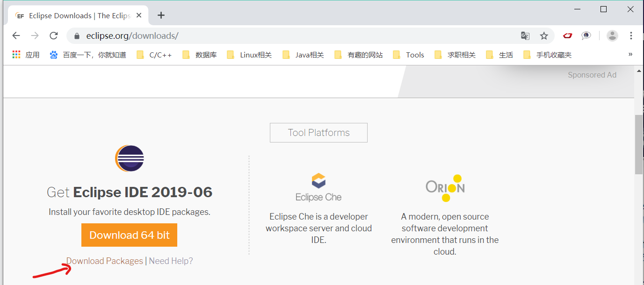Screen dimensions: 644x285
Task: Open the Google Translate page icon
Action: click(x=525, y=36)
